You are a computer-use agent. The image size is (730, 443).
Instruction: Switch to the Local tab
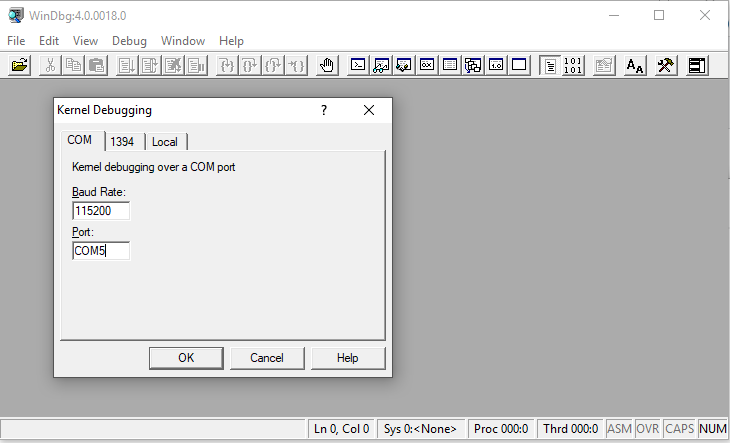coord(165,141)
